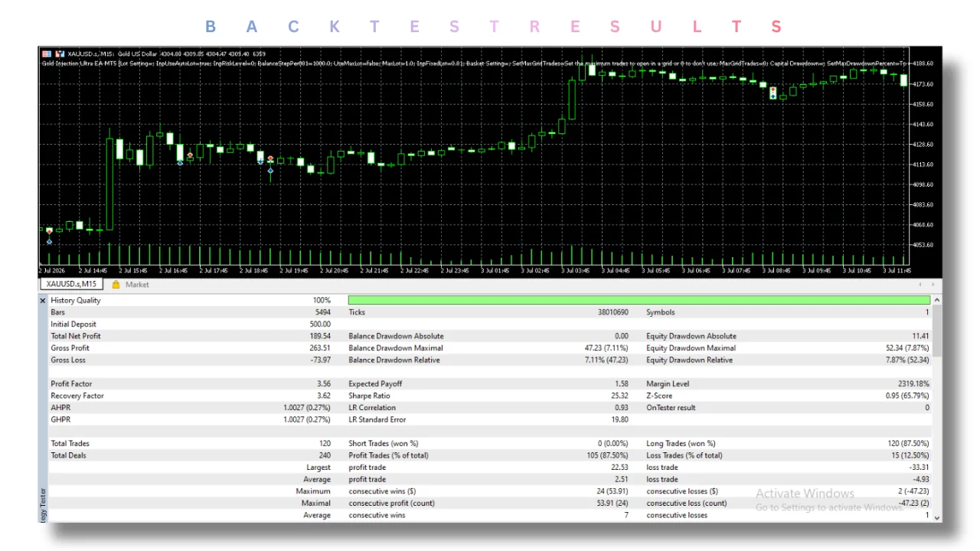Viewport: 980px width, 551px height.
Task: Click the Total Trades value '120'
Action: coord(325,443)
